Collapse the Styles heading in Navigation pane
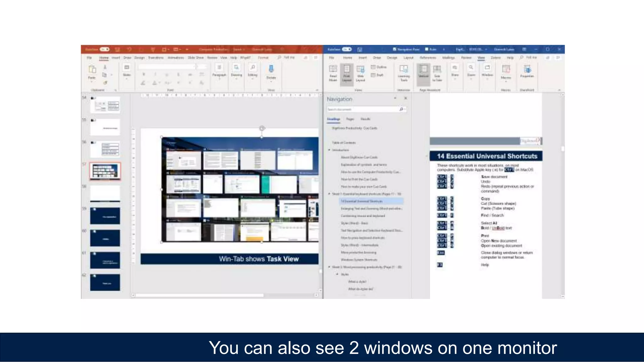The image size is (644, 362). [x=337, y=274]
